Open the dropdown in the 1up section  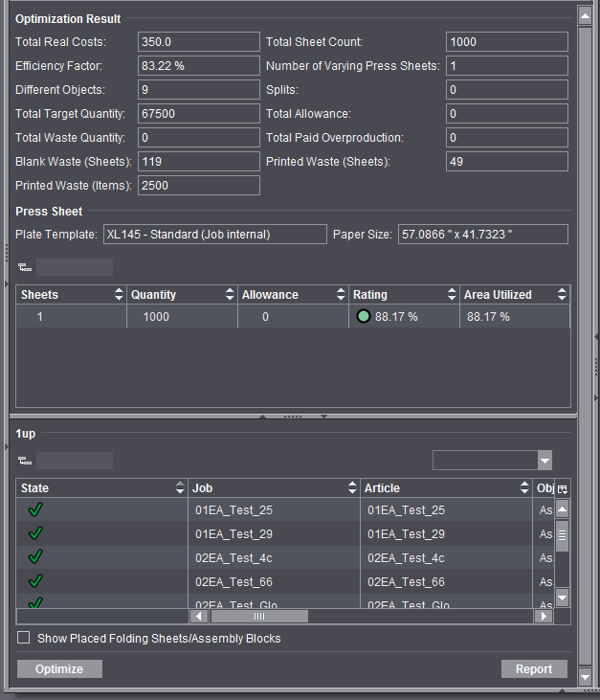[544, 462]
